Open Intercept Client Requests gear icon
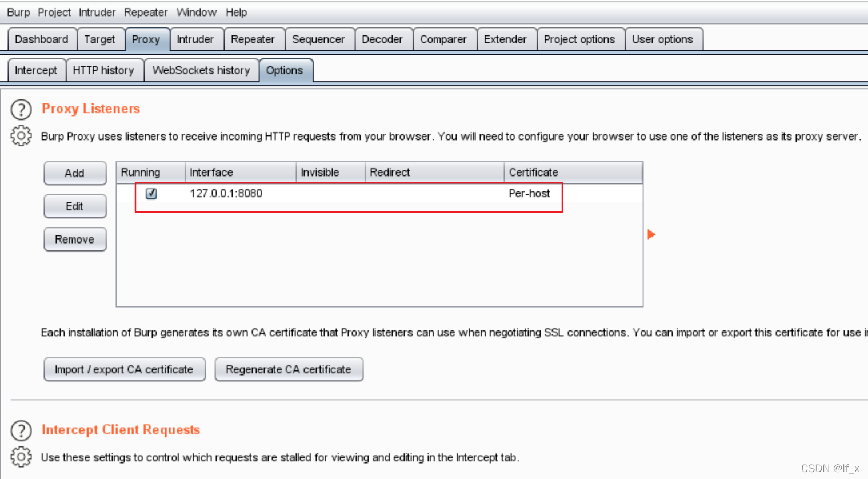The image size is (868, 479). 21,457
